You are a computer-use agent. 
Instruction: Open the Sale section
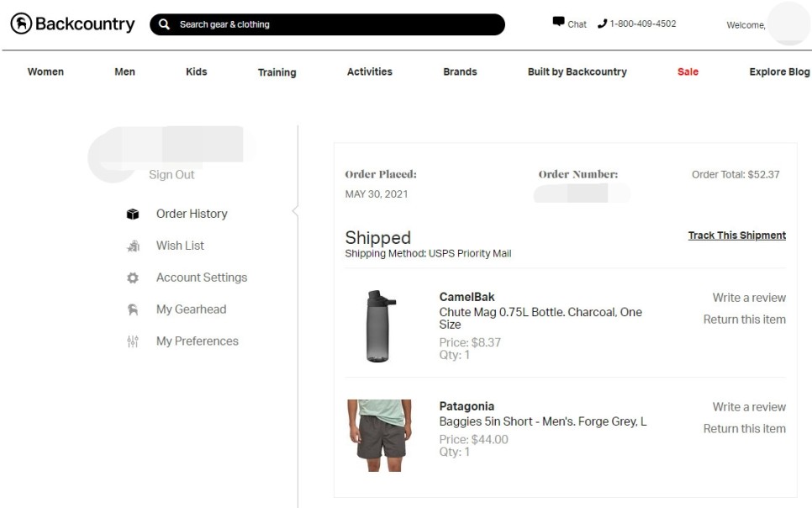click(688, 71)
